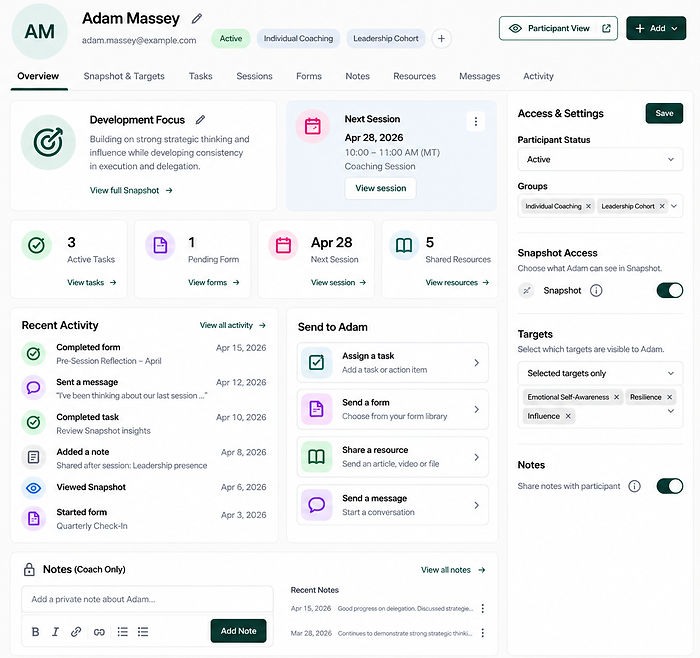Screen dimensions: 700x658
Task: Remove the Influence target chip
Action: [568, 416]
